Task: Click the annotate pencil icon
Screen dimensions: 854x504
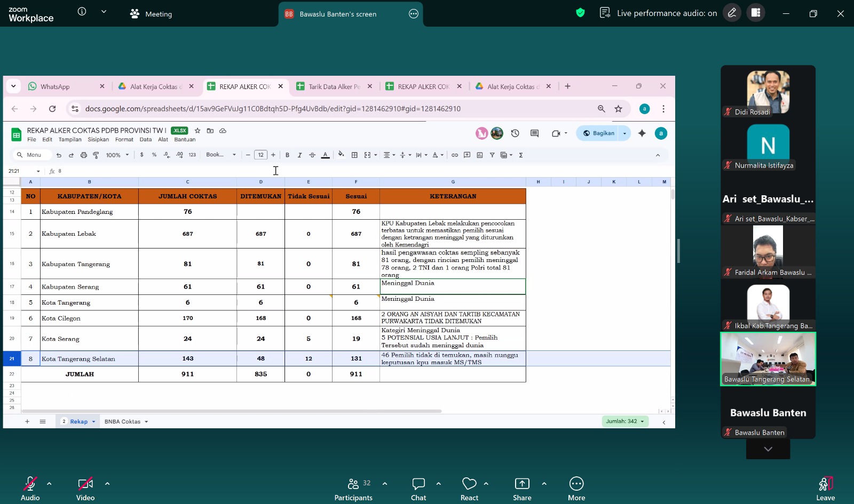Action: tap(732, 13)
